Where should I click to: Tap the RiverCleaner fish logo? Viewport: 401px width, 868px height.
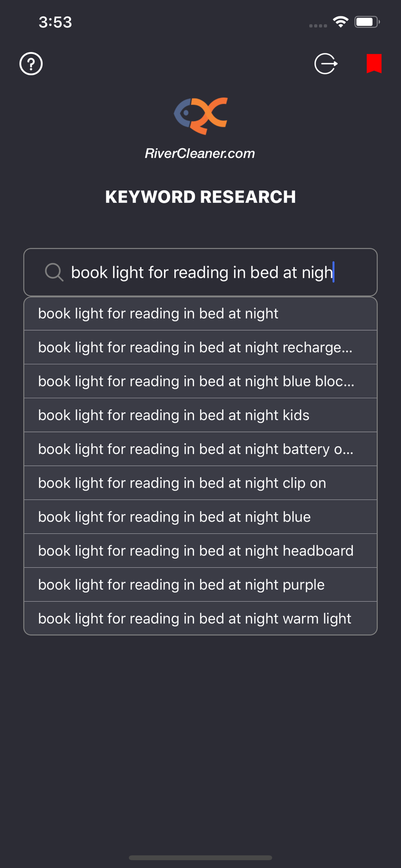(200, 115)
